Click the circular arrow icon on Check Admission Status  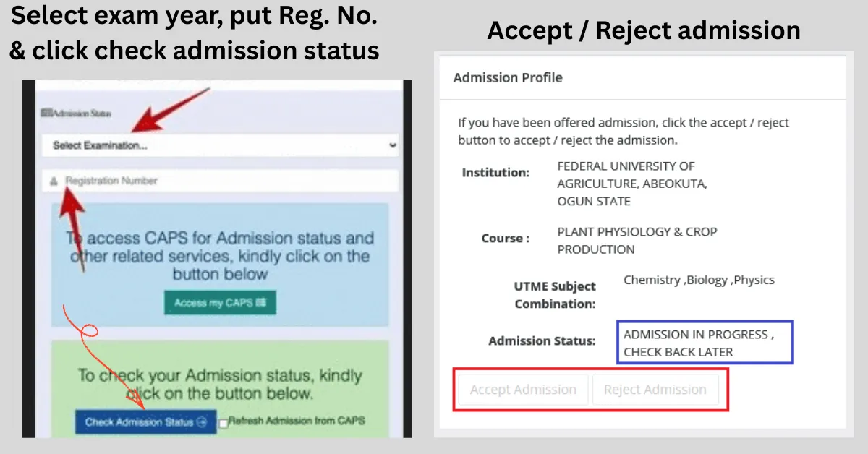[201, 422]
